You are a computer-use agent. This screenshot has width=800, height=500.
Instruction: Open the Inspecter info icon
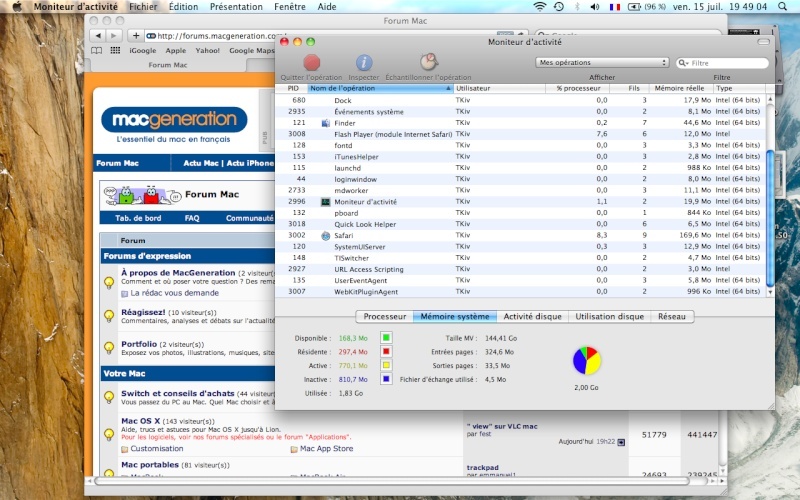pos(364,63)
